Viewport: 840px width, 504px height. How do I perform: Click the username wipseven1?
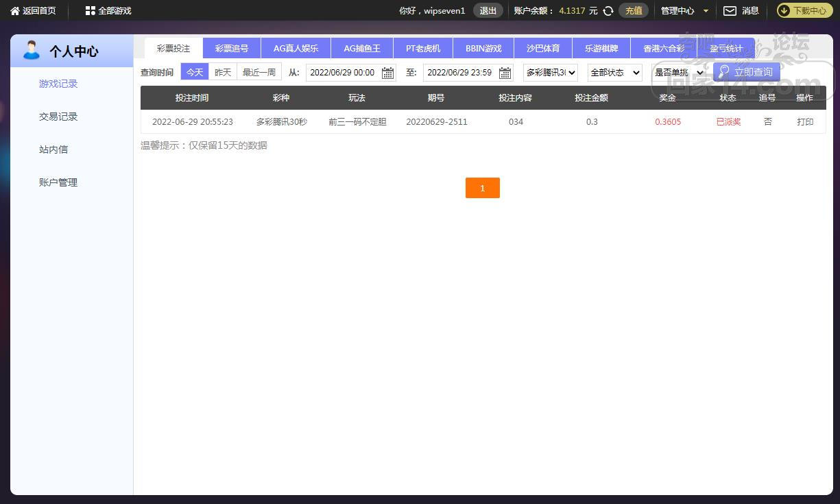coord(445,11)
